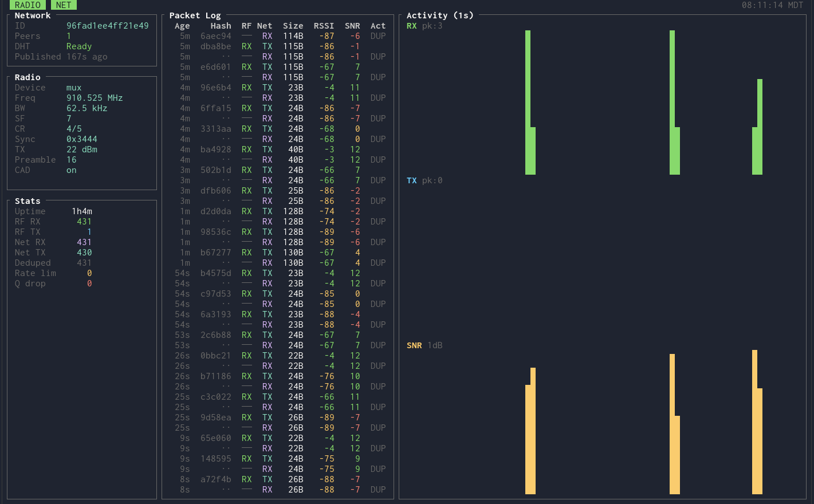The width and height of the screenshot is (814, 504).
Task: Select packet hash 148595
Action: coord(216,459)
